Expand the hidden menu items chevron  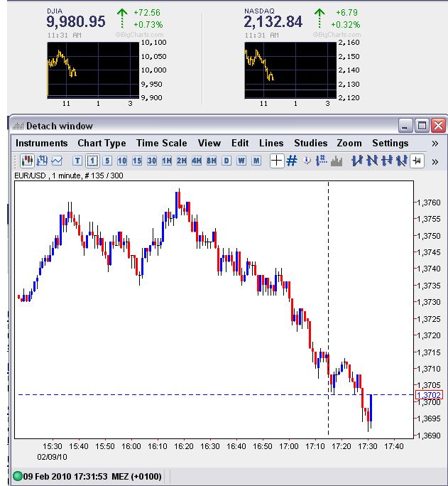click(x=435, y=144)
